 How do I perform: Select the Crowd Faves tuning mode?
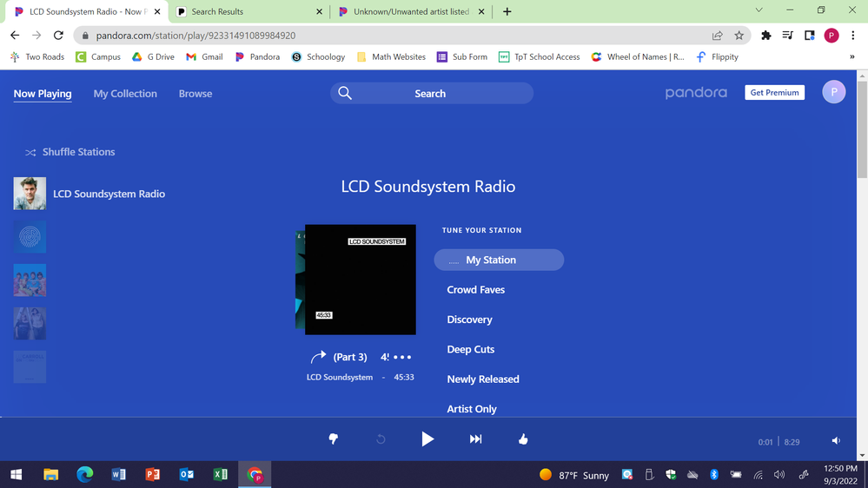(x=475, y=290)
